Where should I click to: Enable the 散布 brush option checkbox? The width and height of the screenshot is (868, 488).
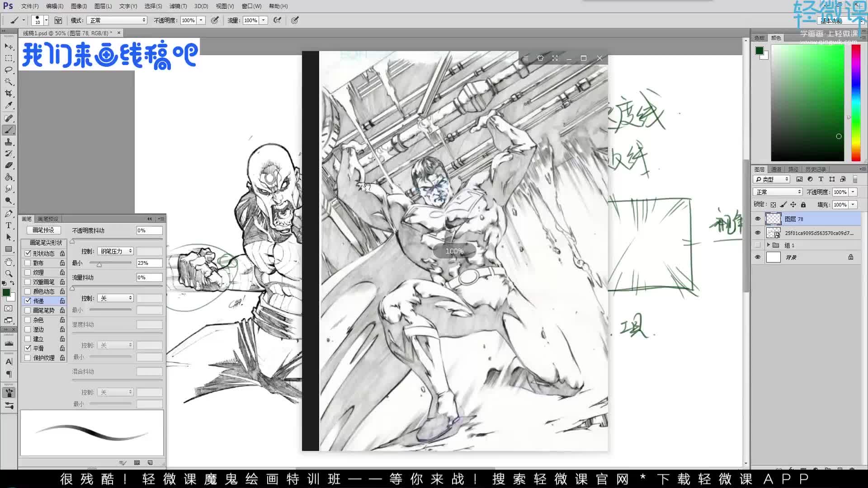point(28,263)
